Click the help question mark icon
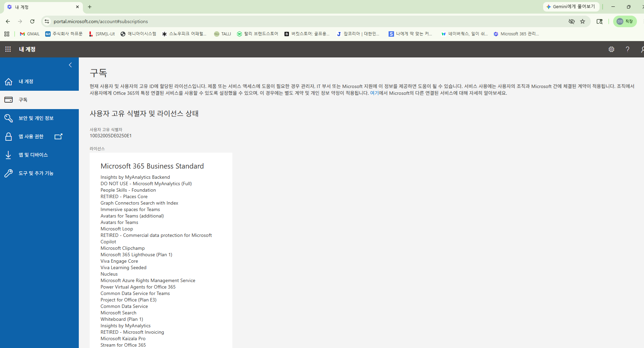 tap(628, 49)
